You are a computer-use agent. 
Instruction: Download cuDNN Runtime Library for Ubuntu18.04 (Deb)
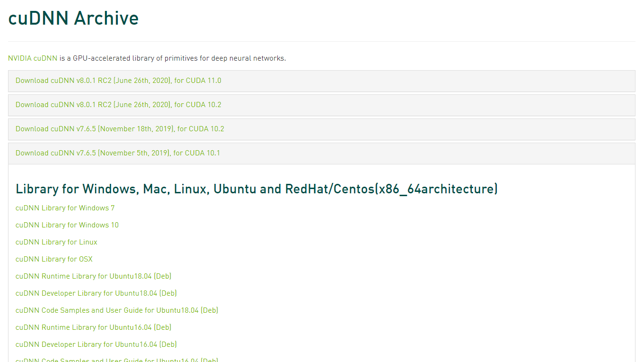[x=93, y=276]
